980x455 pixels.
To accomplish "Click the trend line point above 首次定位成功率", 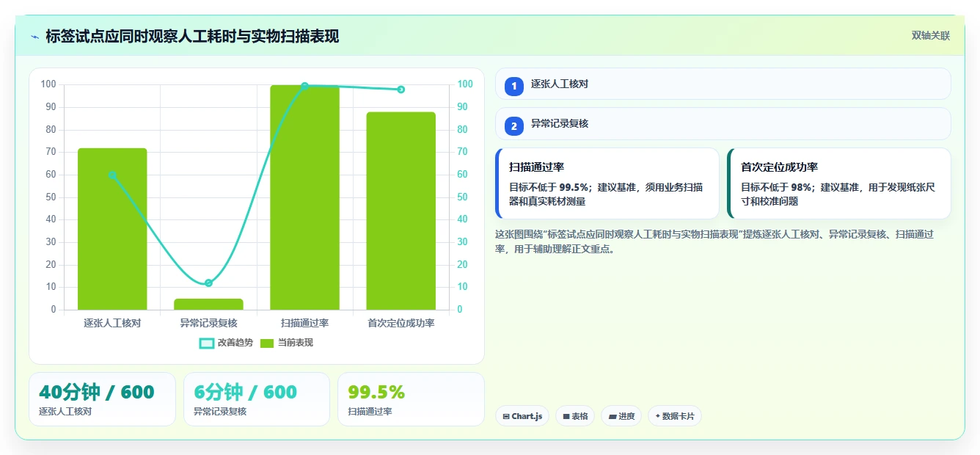I will pos(401,90).
